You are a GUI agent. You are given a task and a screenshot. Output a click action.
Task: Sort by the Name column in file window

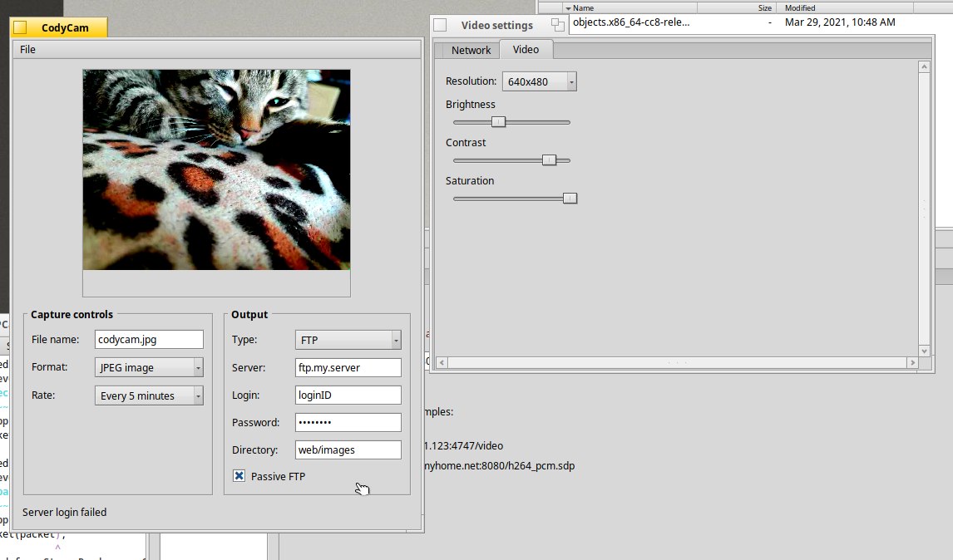pos(629,8)
